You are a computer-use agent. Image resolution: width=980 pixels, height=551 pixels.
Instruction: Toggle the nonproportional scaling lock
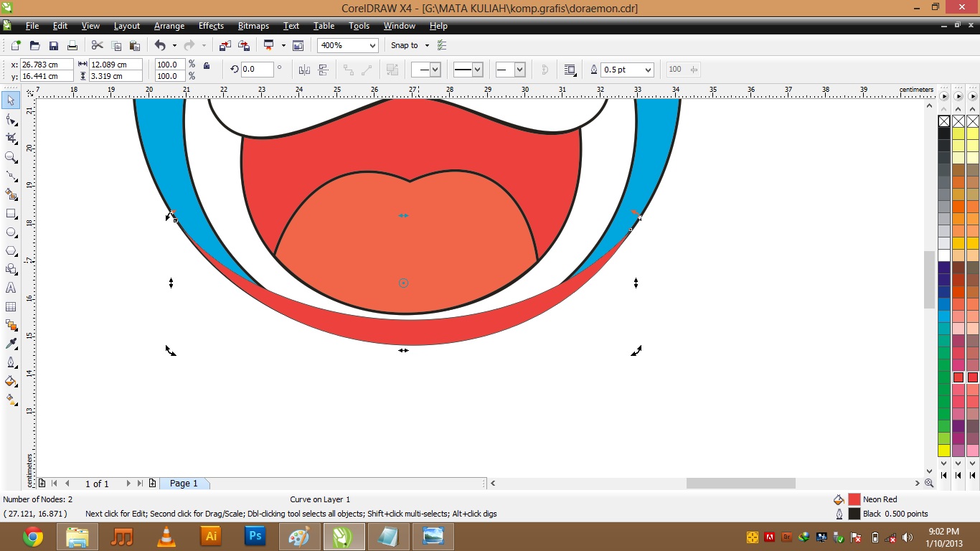click(207, 65)
